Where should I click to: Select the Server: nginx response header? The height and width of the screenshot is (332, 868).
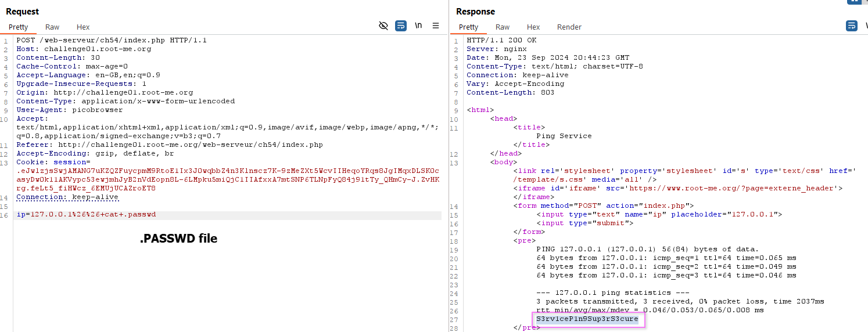[x=497, y=49]
